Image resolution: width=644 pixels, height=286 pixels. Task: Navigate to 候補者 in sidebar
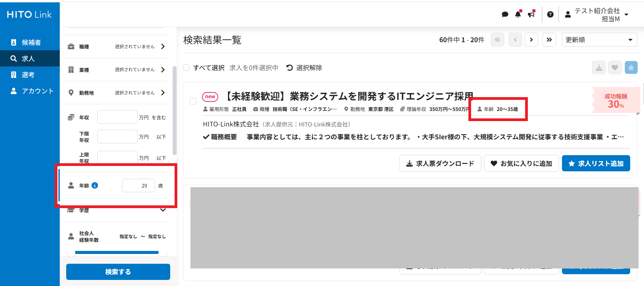click(31, 42)
